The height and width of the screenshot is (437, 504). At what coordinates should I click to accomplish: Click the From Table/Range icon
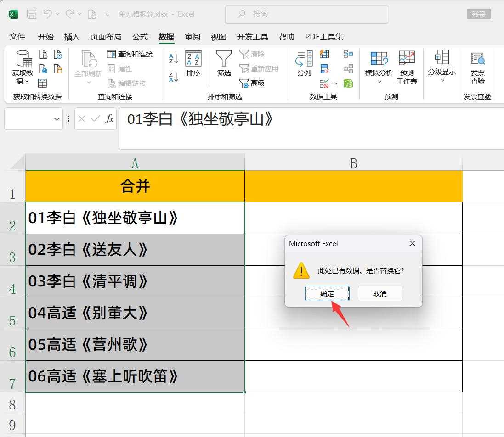point(42,83)
